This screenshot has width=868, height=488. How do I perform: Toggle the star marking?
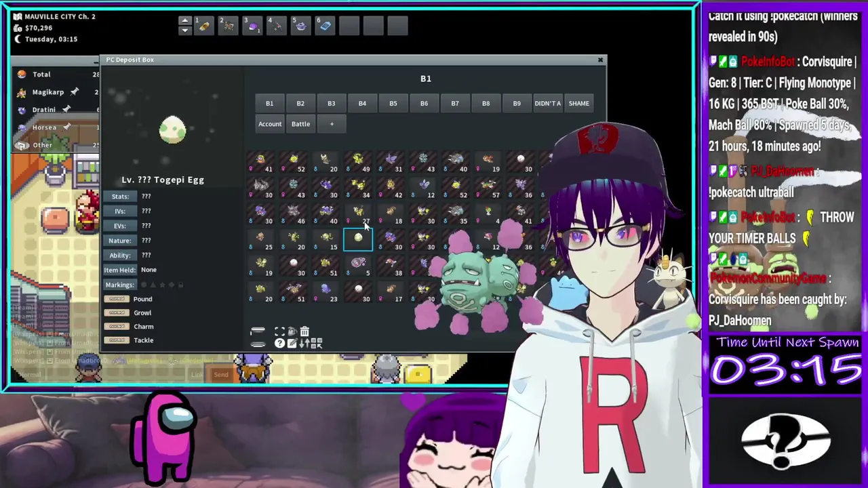click(161, 285)
